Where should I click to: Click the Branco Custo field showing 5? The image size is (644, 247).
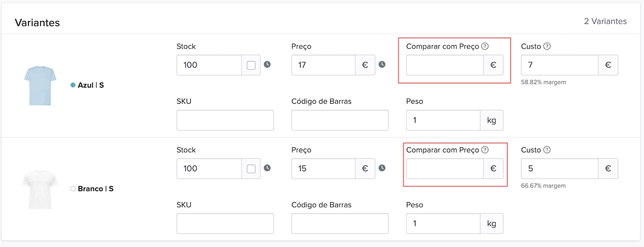[x=559, y=169]
